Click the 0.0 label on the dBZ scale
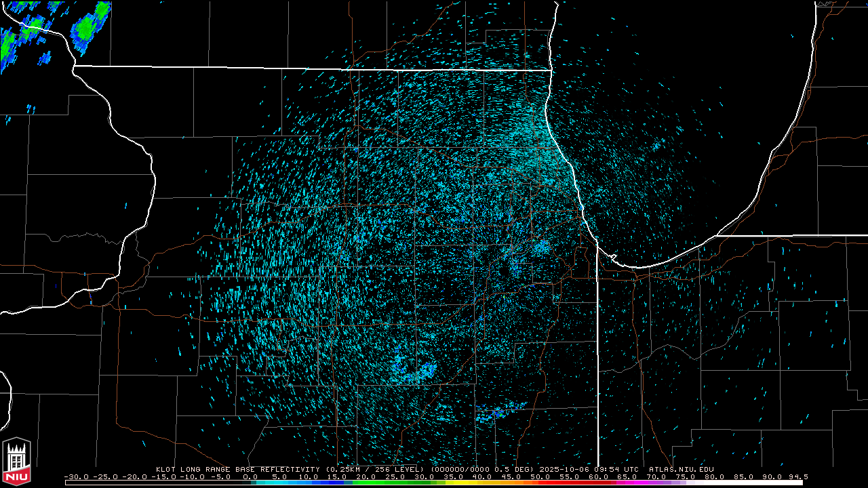This screenshot has height=488, width=868. 250,476
